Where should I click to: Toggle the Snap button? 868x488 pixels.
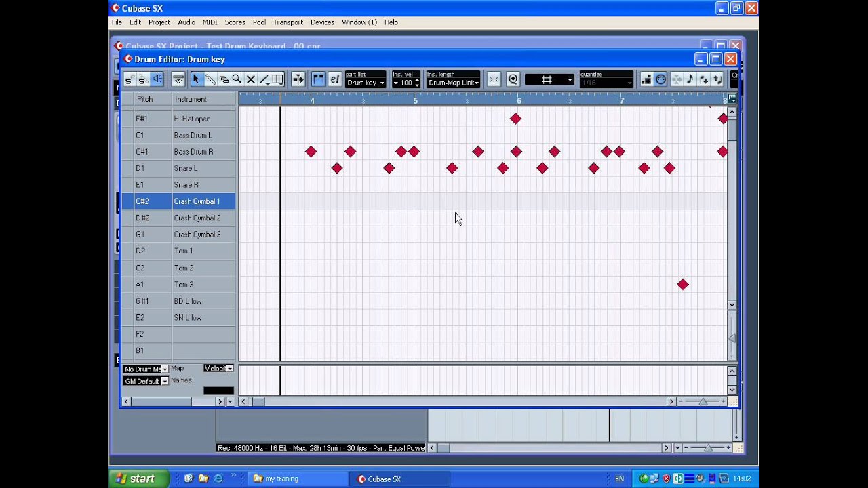pos(494,80)
